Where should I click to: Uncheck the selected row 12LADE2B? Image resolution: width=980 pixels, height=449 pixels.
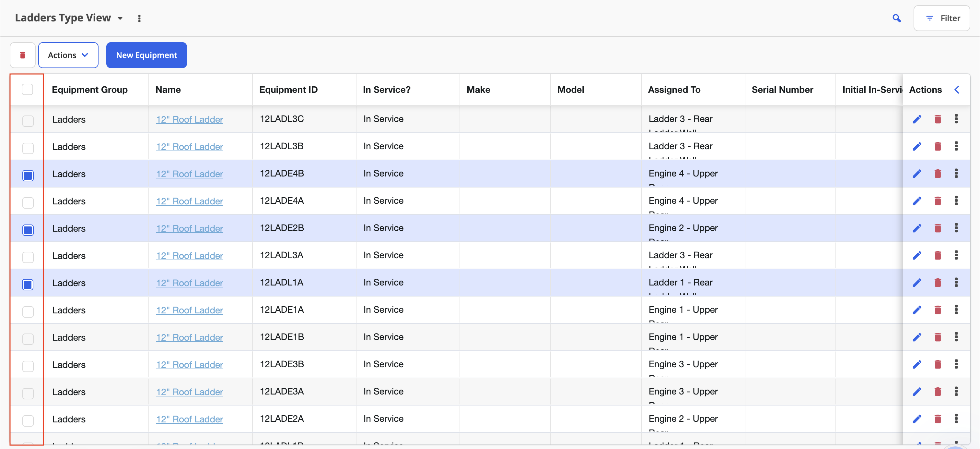point(28,230)
